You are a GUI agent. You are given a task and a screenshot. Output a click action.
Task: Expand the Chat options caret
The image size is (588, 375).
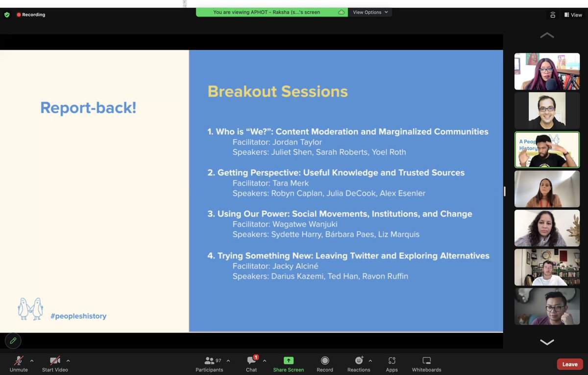click(x=265, y=361)
